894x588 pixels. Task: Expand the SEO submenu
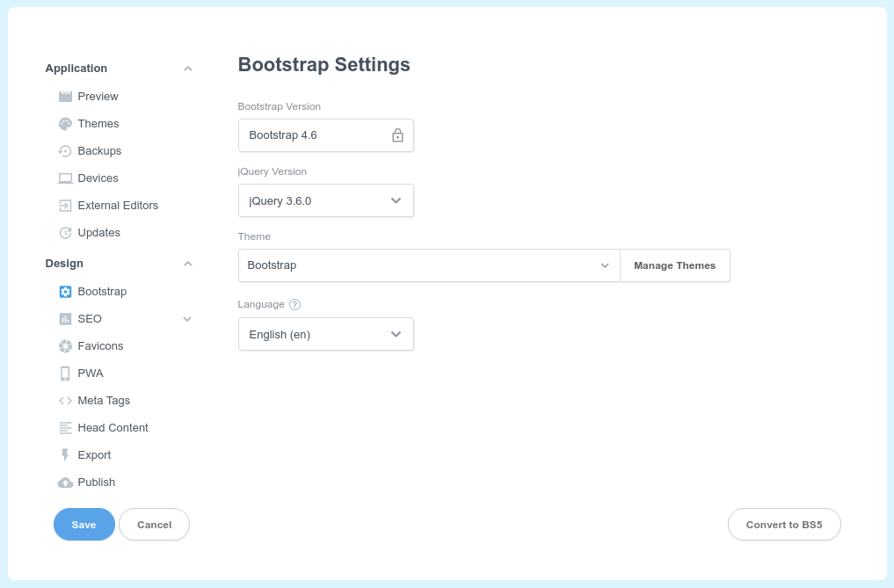coord(187,318)
